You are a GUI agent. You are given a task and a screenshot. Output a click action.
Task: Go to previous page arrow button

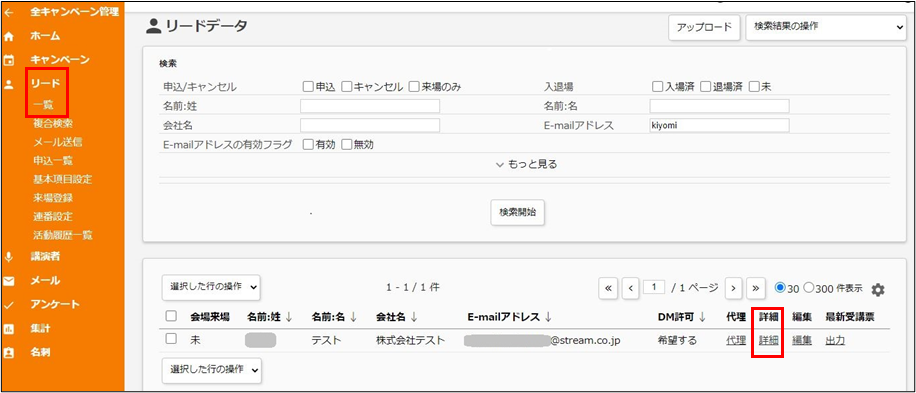point(631,287)
